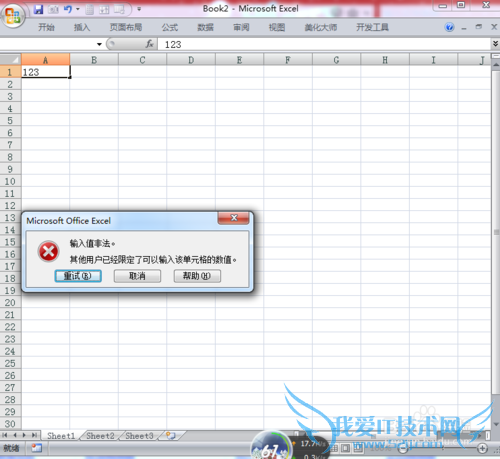Minimize the ribbon window dash button
Screen dimensions: 500x459
pos(464,28)
